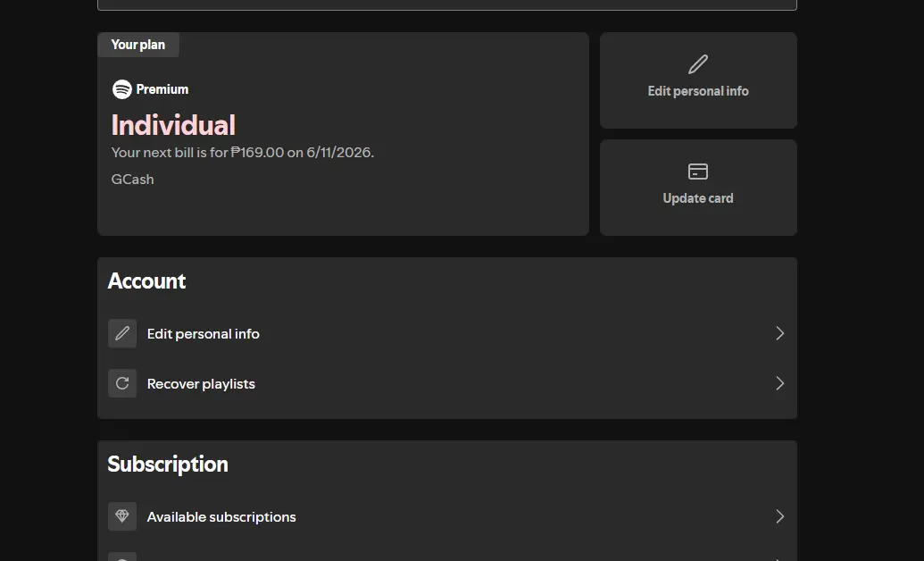924x561 pixels.
Task: Click the pencil icon in Edit personal info card
Action: coord(698,64)
